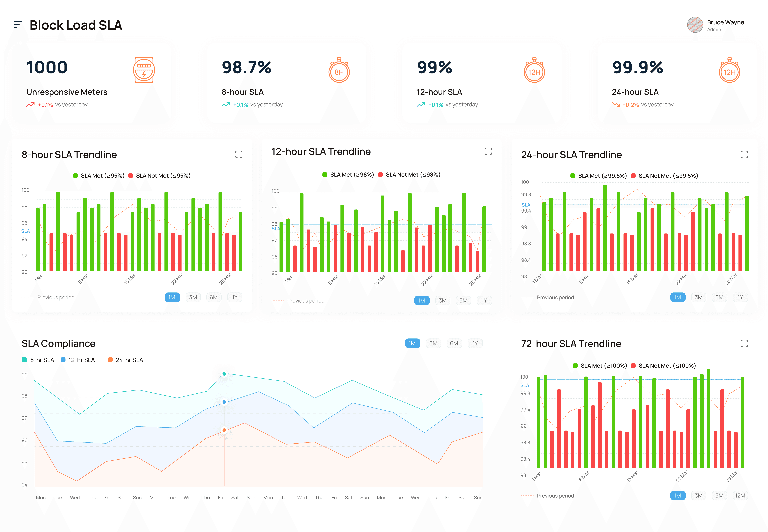The image size is (768, 532).
Task: Expand the 8-hour SLA Trendline chart fullscreen
Action: 239,154
